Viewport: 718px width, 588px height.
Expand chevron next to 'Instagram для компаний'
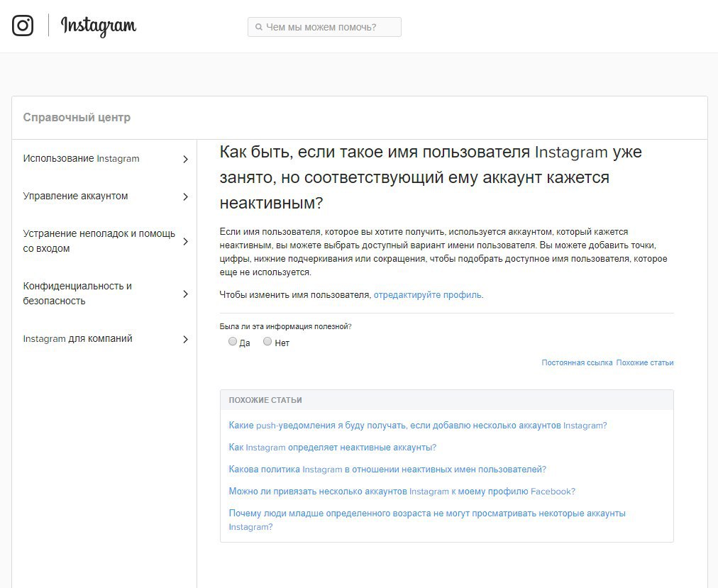[x=185, y=339]
